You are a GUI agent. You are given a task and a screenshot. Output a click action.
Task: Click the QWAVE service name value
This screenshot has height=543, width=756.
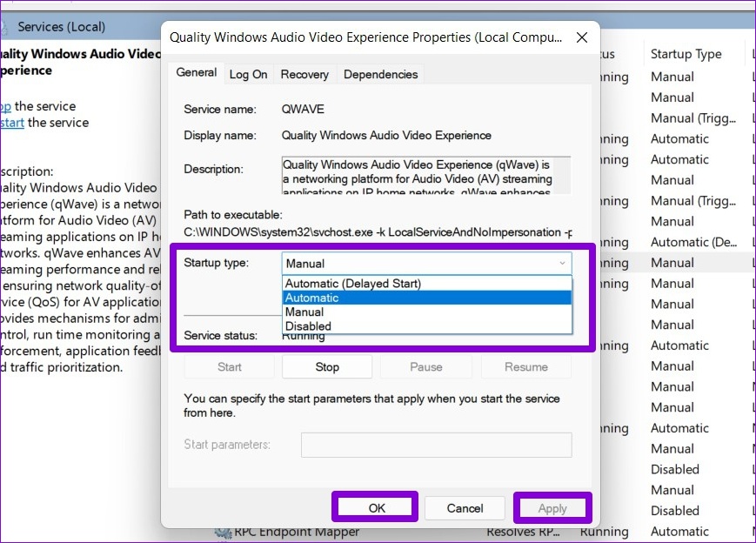point(303,109)
